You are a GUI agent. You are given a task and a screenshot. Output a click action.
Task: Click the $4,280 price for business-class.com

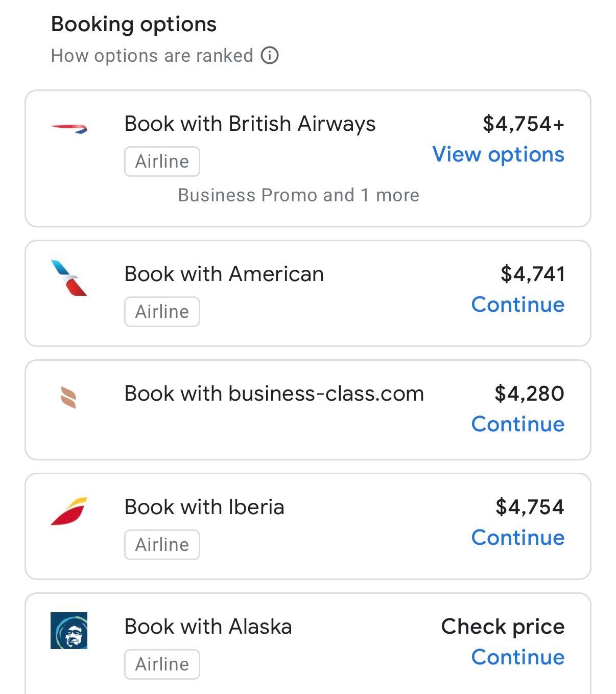529,394
